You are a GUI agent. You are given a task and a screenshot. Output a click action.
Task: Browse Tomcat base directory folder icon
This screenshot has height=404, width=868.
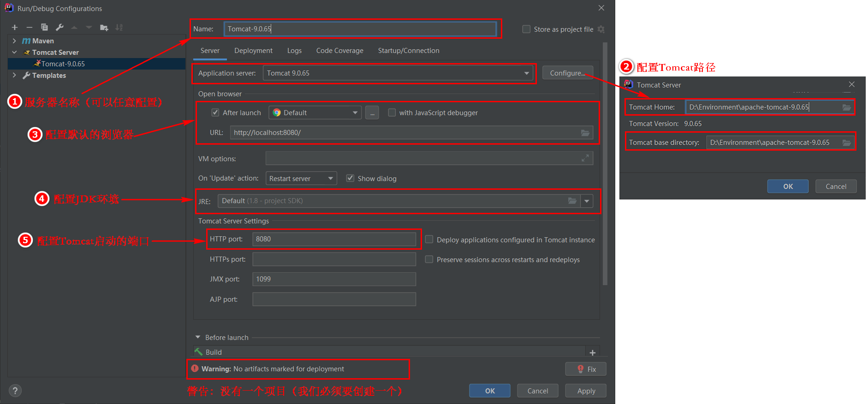click(847, 143)
